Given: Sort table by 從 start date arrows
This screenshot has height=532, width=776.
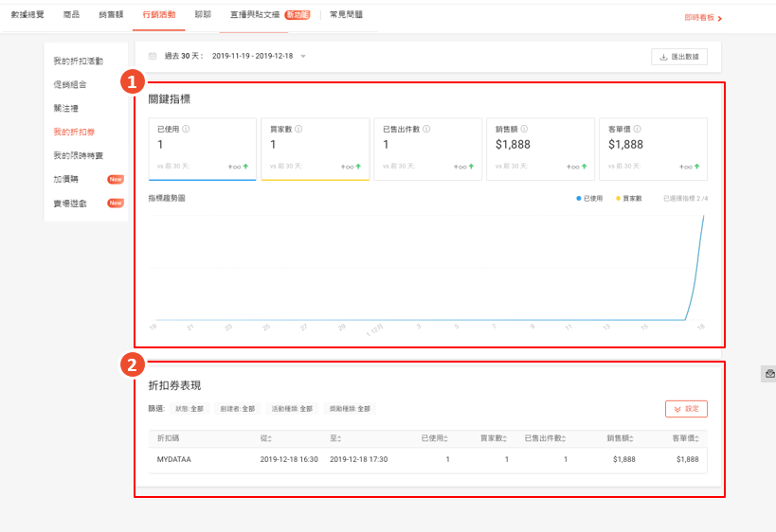Looking at the screenshot, I should 270,438.
